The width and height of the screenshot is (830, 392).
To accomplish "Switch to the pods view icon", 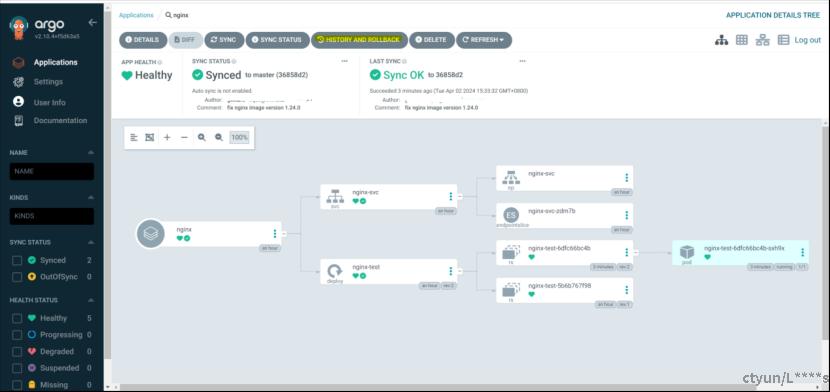I will (742, 40).
